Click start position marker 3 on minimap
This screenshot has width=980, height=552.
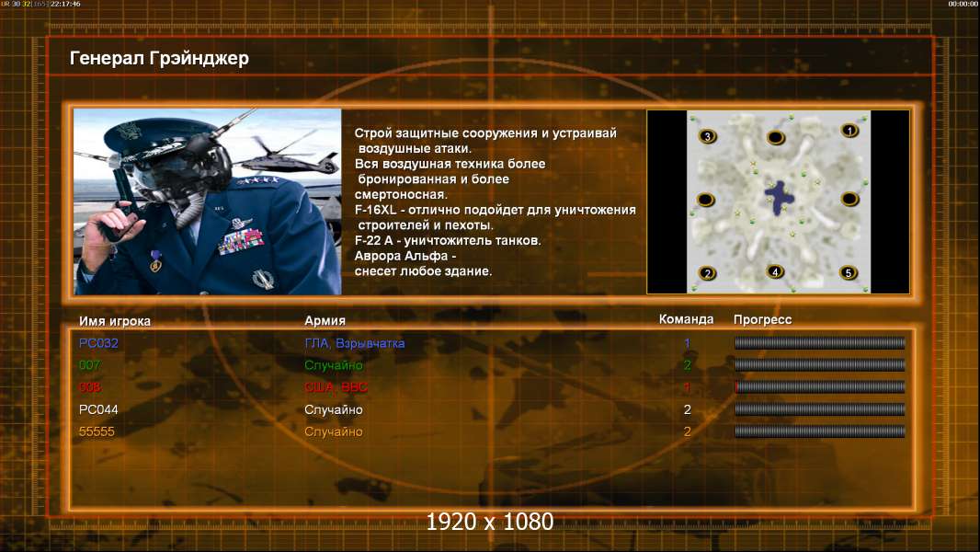708,136
